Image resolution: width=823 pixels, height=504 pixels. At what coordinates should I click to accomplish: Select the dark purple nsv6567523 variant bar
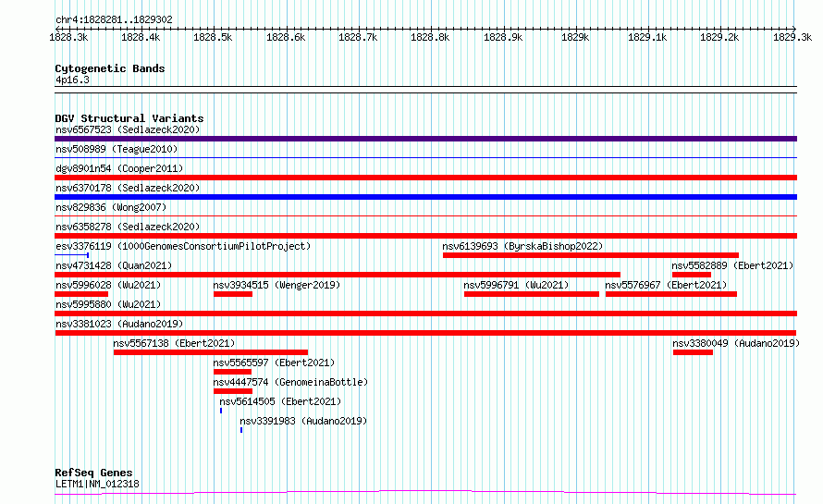(x=425, y=139)
